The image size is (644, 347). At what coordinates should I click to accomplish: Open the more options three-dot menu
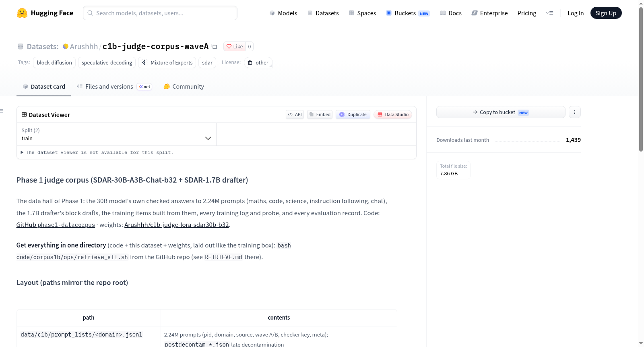(575, 112)
